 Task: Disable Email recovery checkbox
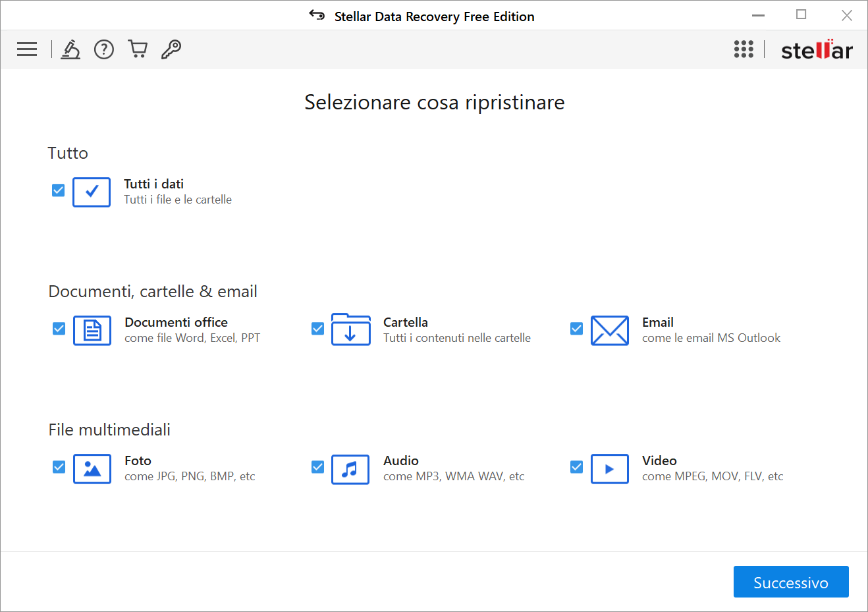[x=576, y=328]
